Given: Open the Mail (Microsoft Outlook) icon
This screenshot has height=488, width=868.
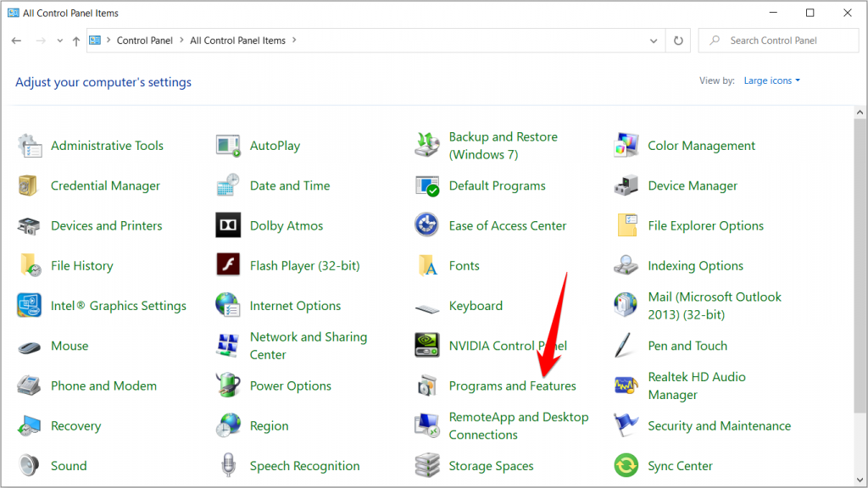Looking at the screenshot, I should [x=626, y=305].
